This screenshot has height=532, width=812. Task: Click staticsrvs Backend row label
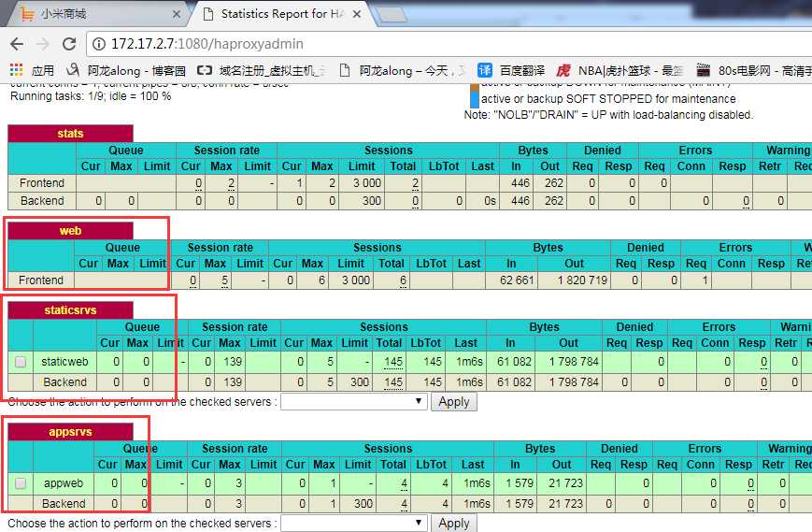pyautogui.click(x=64, y=382)
